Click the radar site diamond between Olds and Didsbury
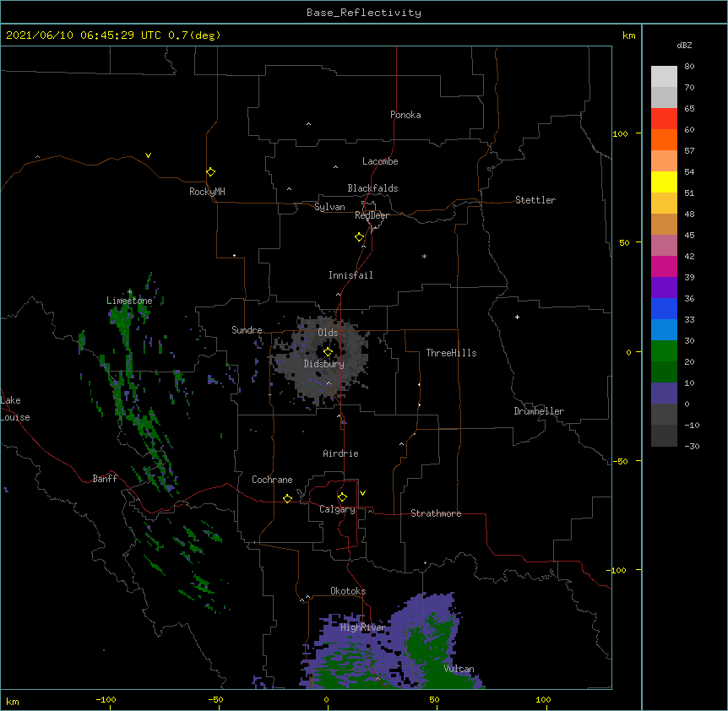The image size is (728, 711). (x=328, y=352)
